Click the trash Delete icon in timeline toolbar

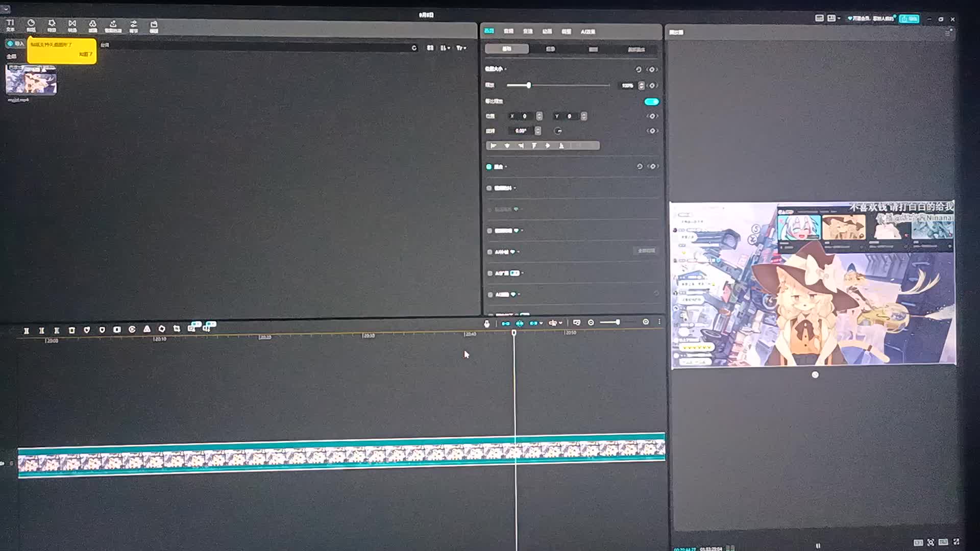(72, 330)
